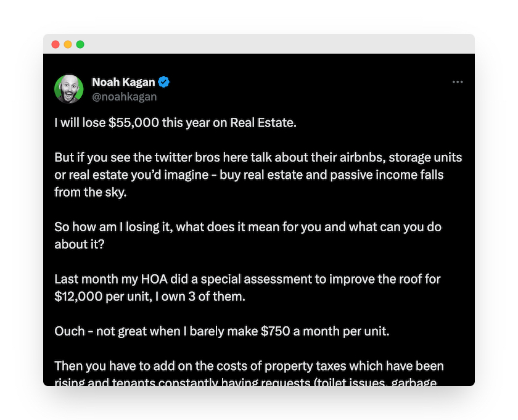The height and width of the screenshot is (420, 518).
Task: Click the opening line about losing money
Action: click(176, 122)
